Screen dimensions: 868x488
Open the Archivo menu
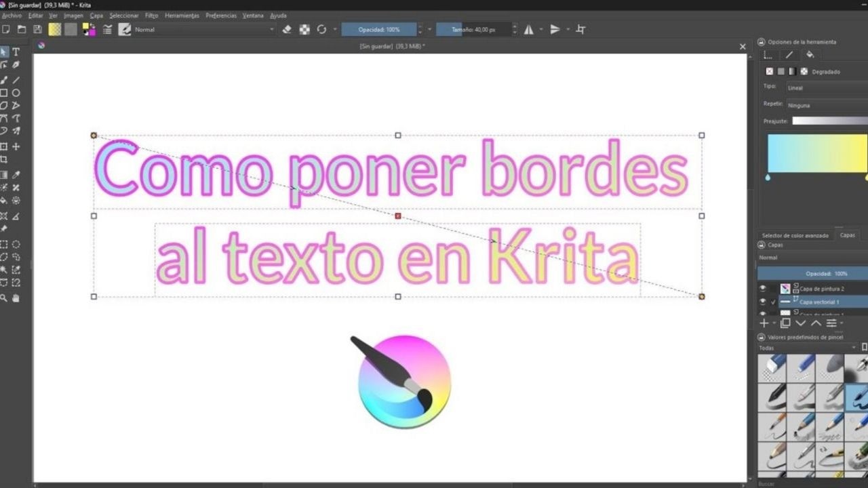click(x=12, y=15)
